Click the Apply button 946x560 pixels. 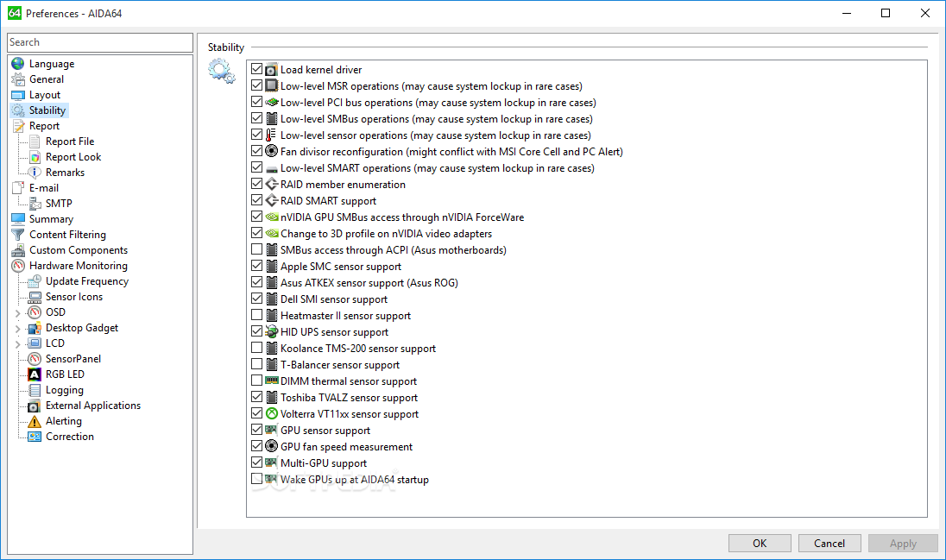pyautogui.click(x=903, y=543)
